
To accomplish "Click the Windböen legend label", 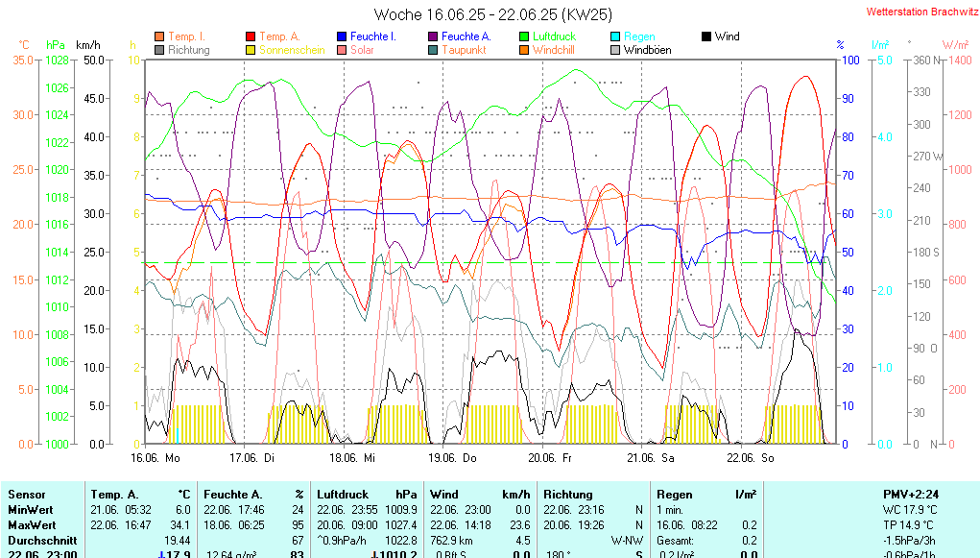I will (x=647, y=50).
